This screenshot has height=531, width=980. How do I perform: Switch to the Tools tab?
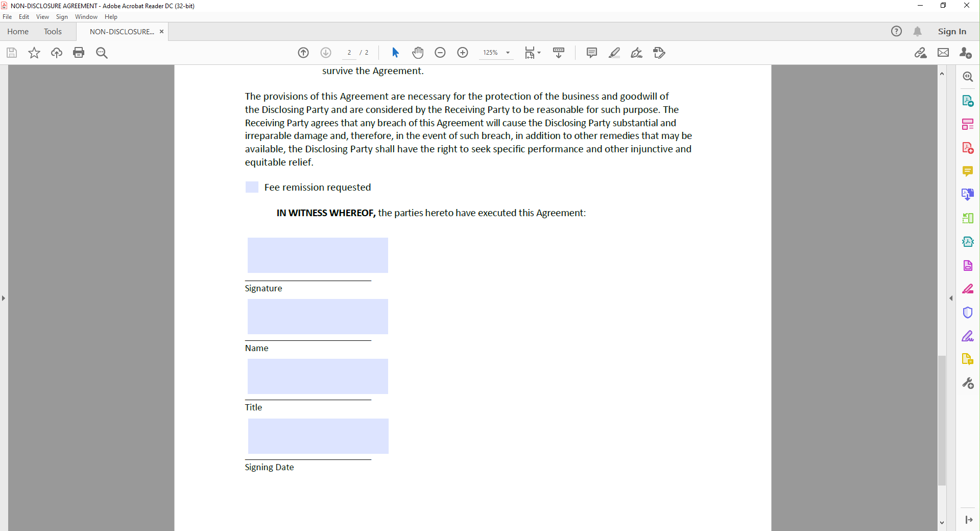[x=53, y=31]
